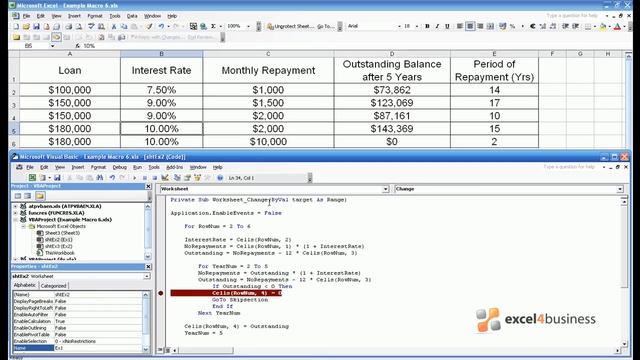Click the Undo arrow in Excel toolbar
This screenshot has width=640, height=360.
(161, 27)
